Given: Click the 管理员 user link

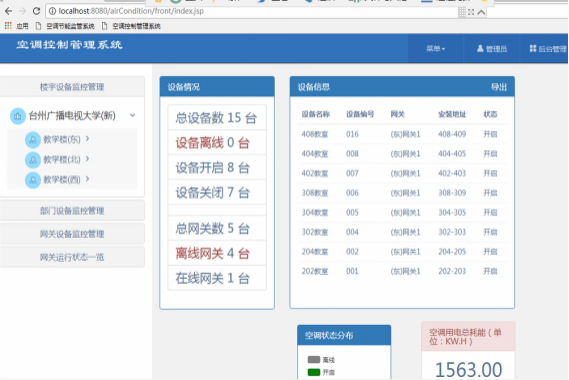Looking at the screenshot, I should (x=492, y=49).
